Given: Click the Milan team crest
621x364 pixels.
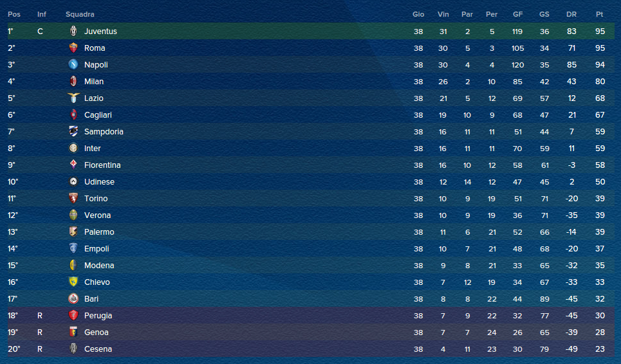Looking at the screenshot, I should click(73, 81).
